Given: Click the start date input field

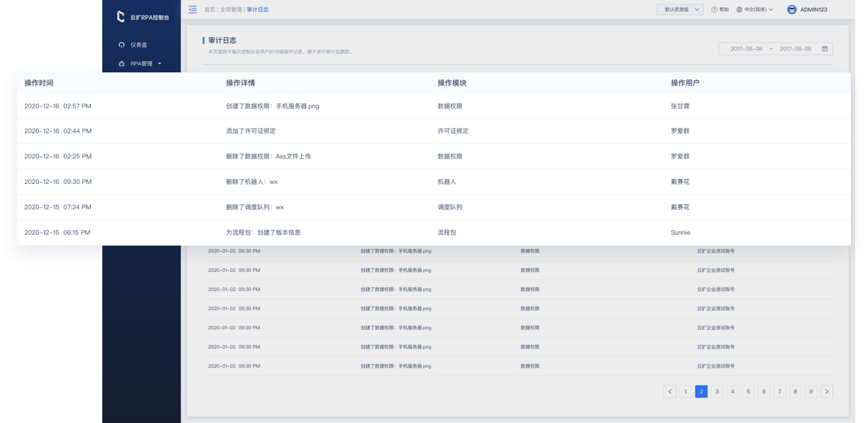Looking at the screenshot, I should 746,49.
